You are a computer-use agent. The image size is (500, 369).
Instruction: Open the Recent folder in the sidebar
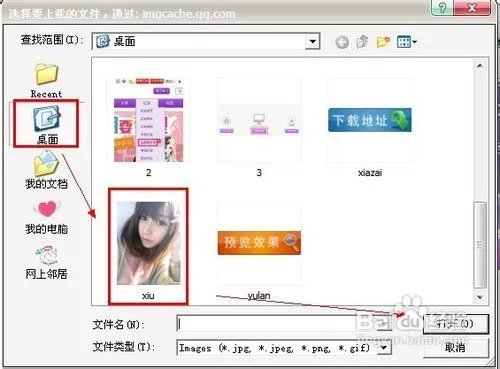tap(47, 80)
